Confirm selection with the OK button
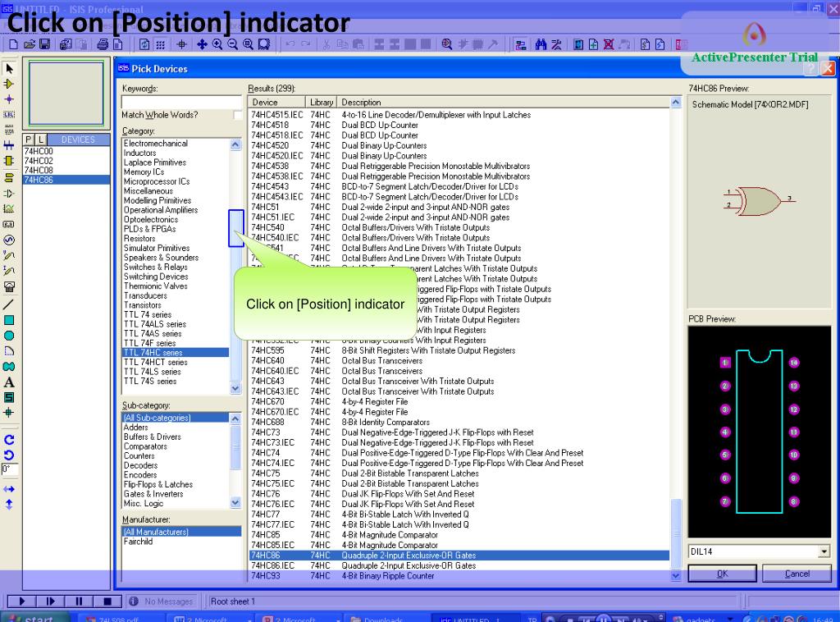Screen dimensions: 840x622 (x=722, y=574)
